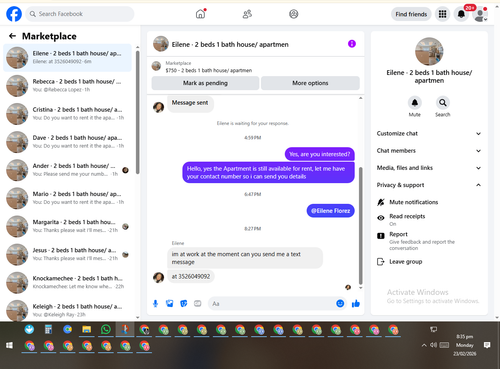Open the Friends icon in top navigation
The image size is (500, 369).
point(247,14)
